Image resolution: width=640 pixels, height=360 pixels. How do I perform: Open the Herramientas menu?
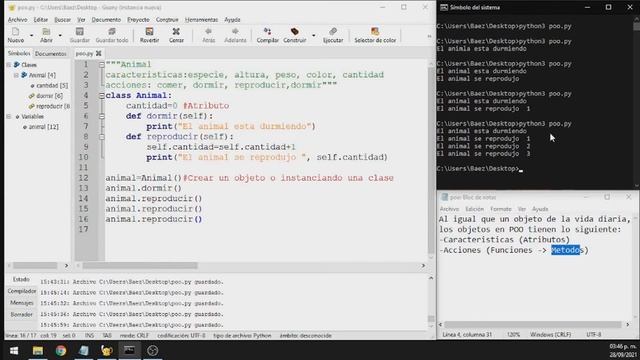tap(201, 20)
